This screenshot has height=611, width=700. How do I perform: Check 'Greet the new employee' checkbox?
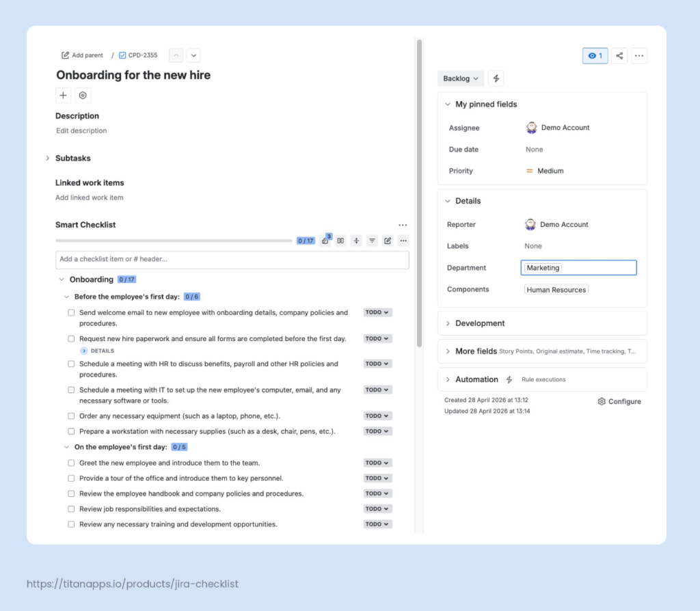pos(71,463)
